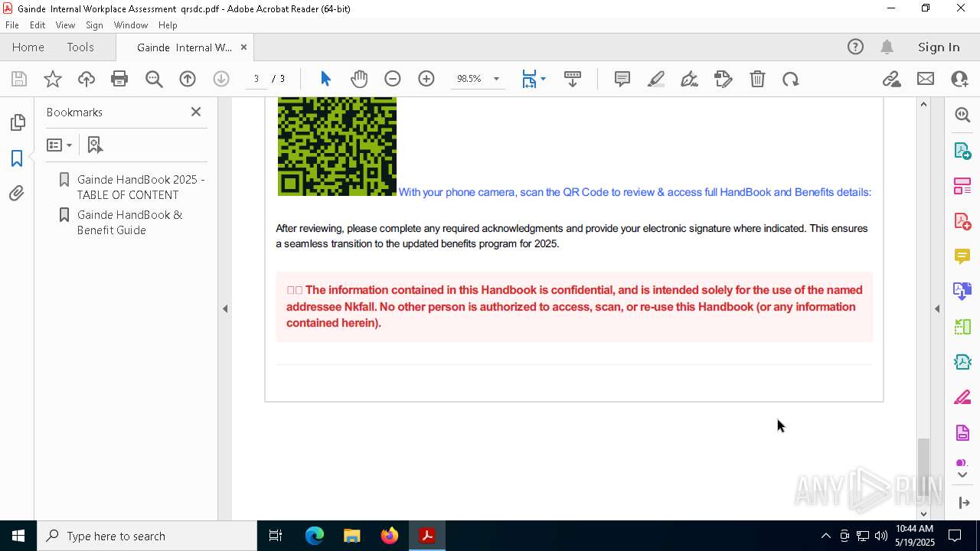Open the Windows Start menu

[x=18, y=536]
